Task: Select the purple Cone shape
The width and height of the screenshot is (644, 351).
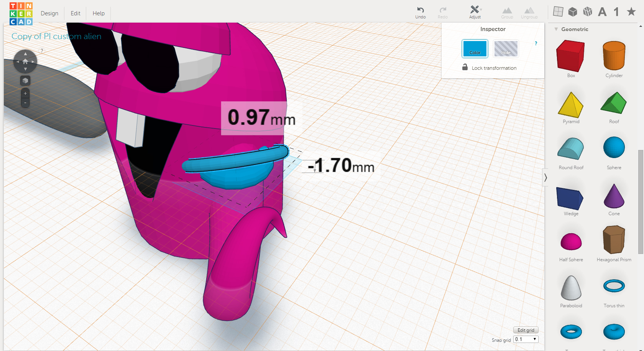Action: click(614, 196)
